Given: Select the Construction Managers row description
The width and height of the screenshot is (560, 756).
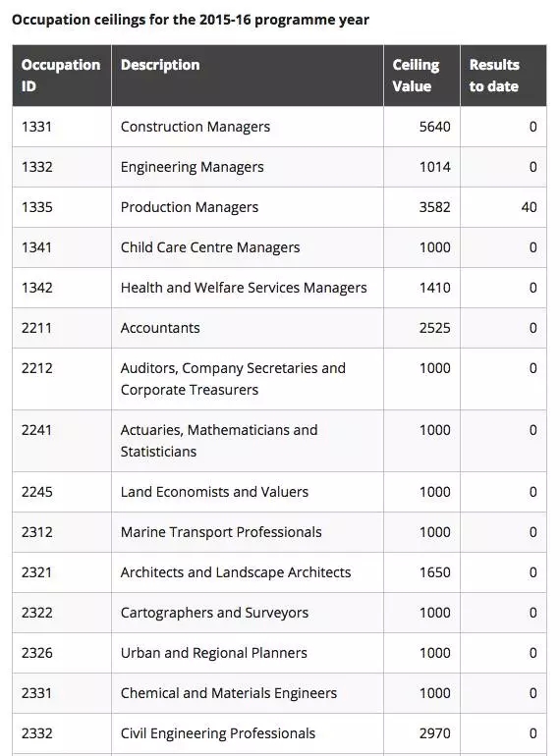Looking at the screenshot, I should 196,127.
